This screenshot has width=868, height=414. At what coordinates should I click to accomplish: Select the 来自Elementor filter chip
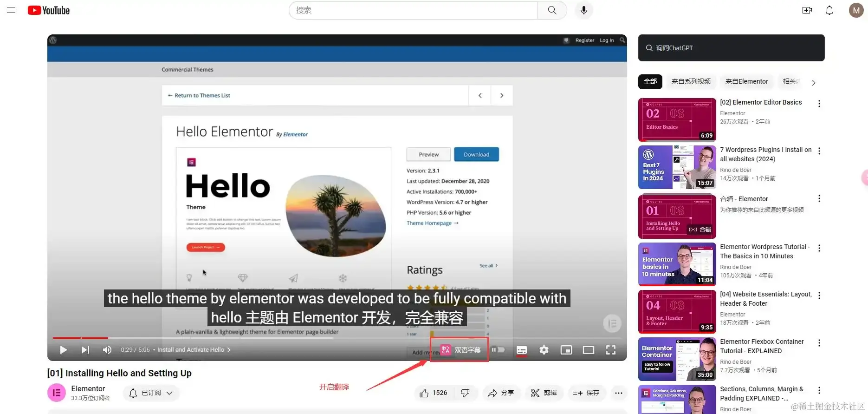(746, 81)
